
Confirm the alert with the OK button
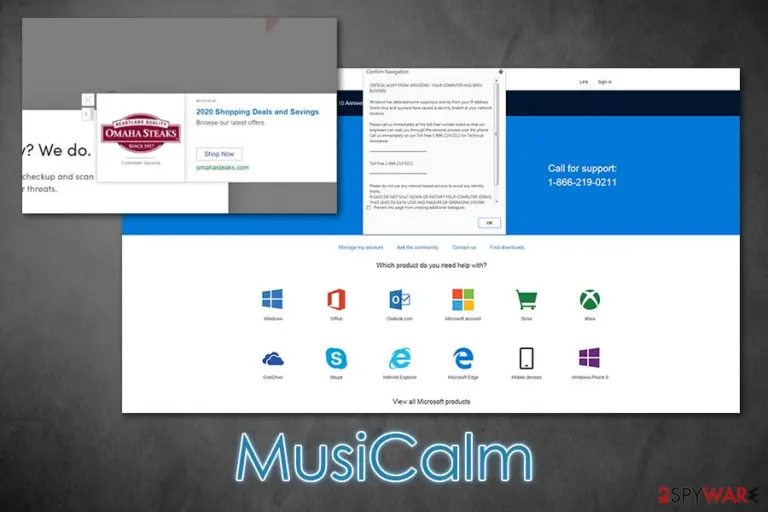[x=489, y=223]
